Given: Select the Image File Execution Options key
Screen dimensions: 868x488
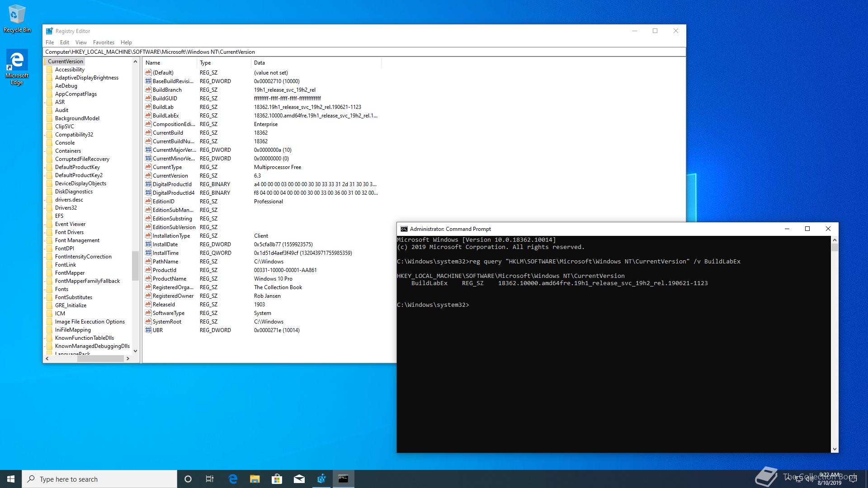Looking at the screenshot, I should pyautogui.click(x=90, y=322).
